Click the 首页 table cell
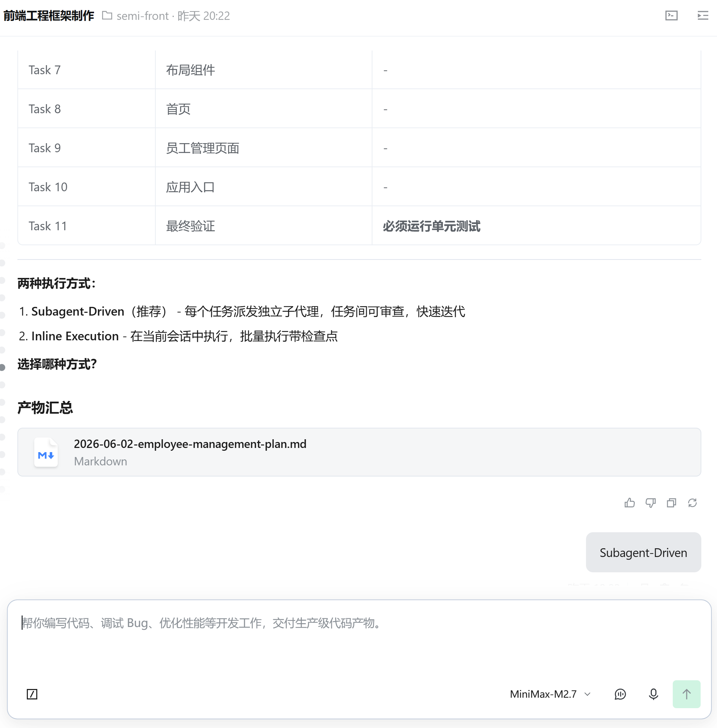The width and height of the screenshot is (717, 728). coord(264,109)
